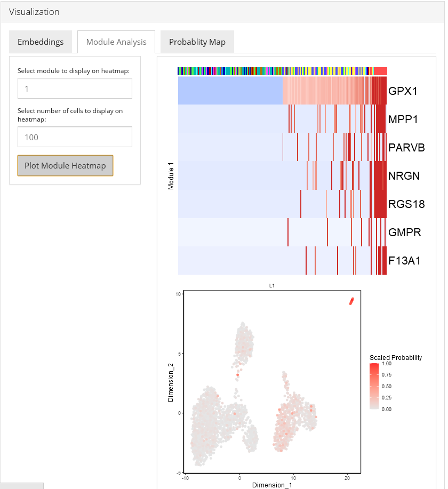Click the partial button at the bottom-left corner

(21, 486)
